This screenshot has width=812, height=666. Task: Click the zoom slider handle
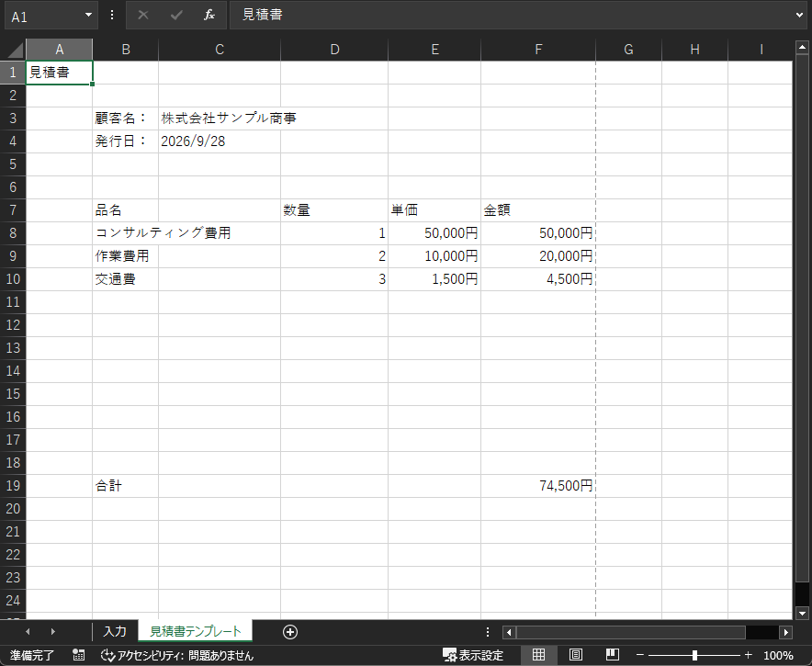(x=694, y=655)
